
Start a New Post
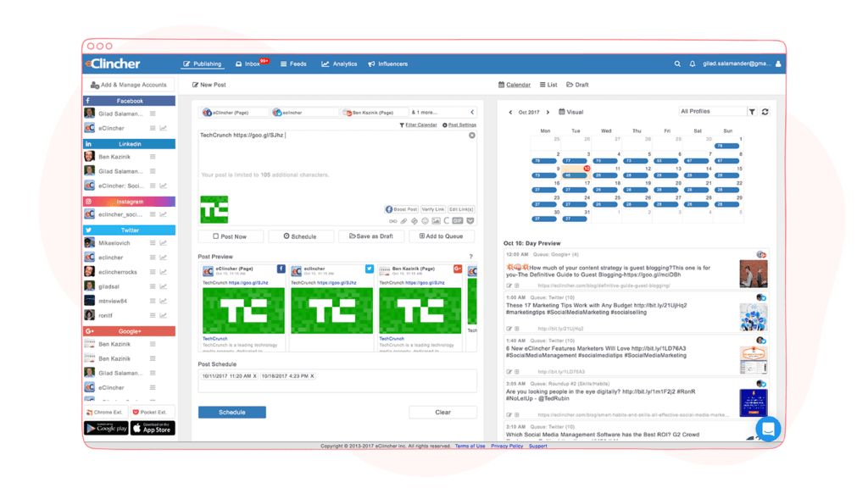209,85
